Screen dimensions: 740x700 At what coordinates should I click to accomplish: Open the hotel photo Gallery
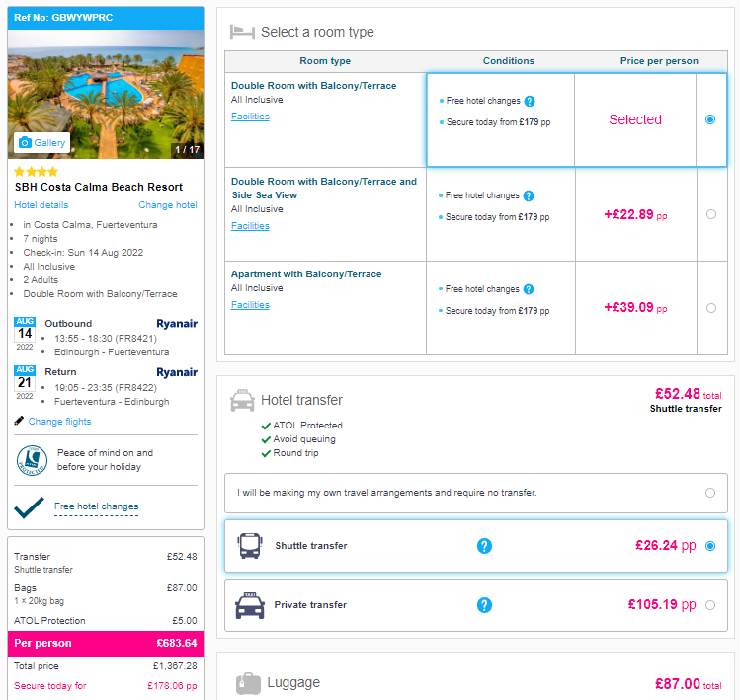(42, 142)
